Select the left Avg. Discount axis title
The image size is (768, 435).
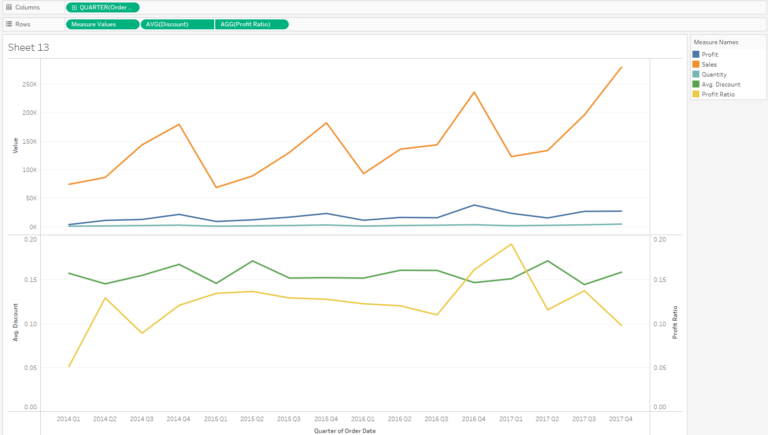[x=15, y=322]
